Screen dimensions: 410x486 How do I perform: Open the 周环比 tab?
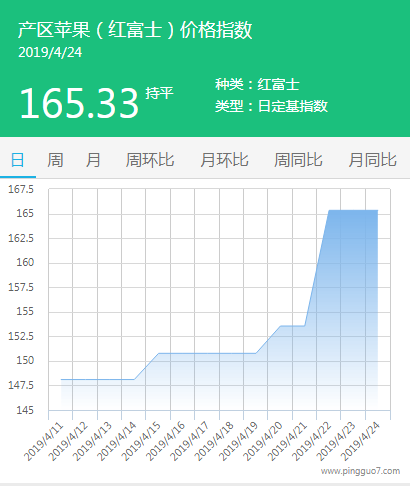(150, 160)
